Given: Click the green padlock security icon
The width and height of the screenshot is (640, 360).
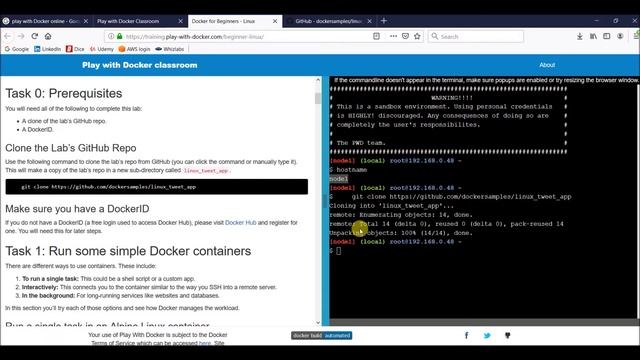Looking at the screenshot, I should (120, 36).
